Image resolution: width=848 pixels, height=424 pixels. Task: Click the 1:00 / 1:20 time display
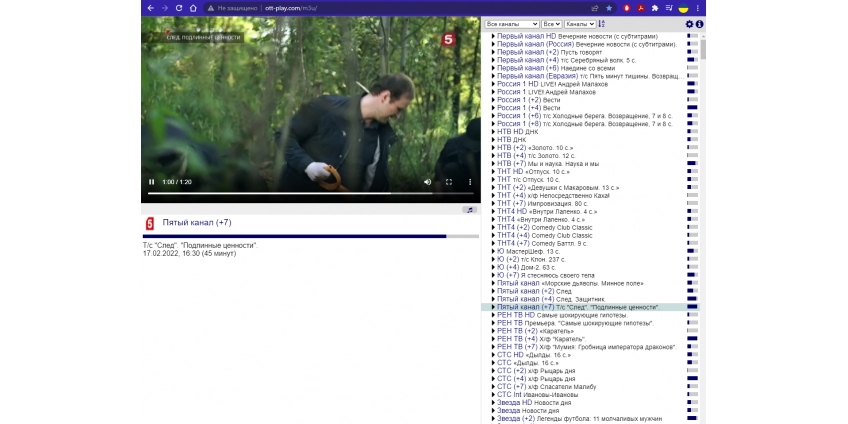[177, 182]
